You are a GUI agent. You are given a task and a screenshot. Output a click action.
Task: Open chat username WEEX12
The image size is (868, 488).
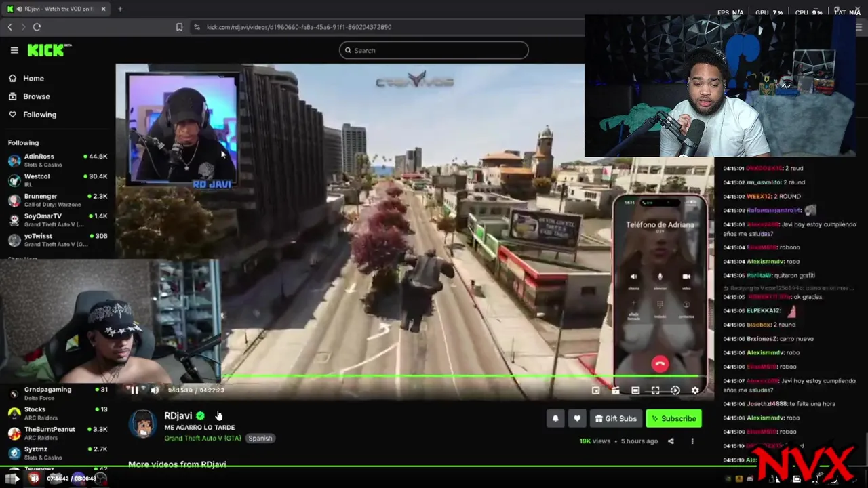click(759, 197)
